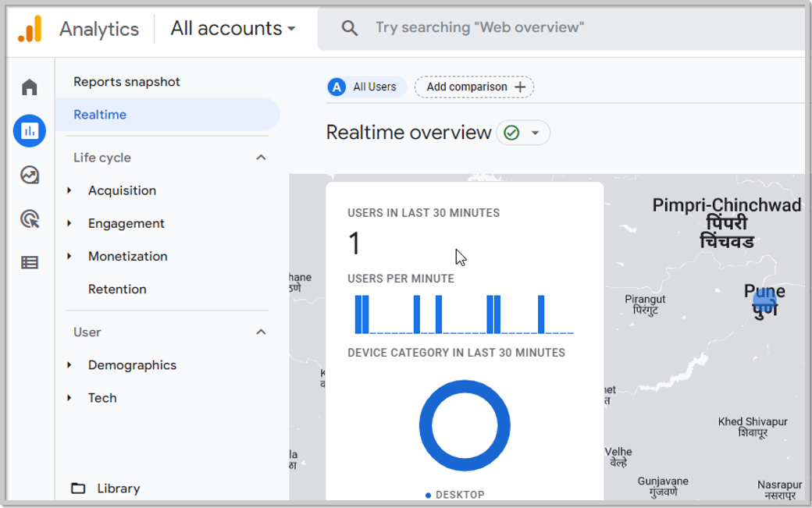Click the Velhe map label

[618, 456]
